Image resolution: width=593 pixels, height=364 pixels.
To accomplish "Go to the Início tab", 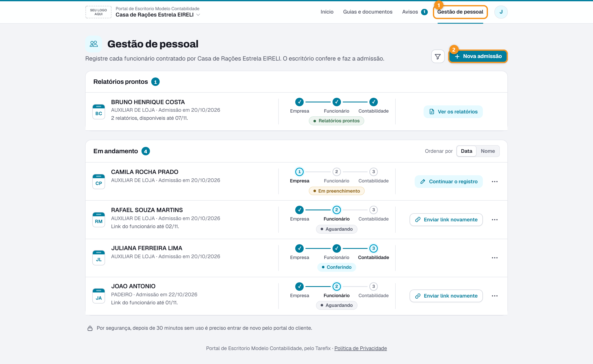I will 327,12.
